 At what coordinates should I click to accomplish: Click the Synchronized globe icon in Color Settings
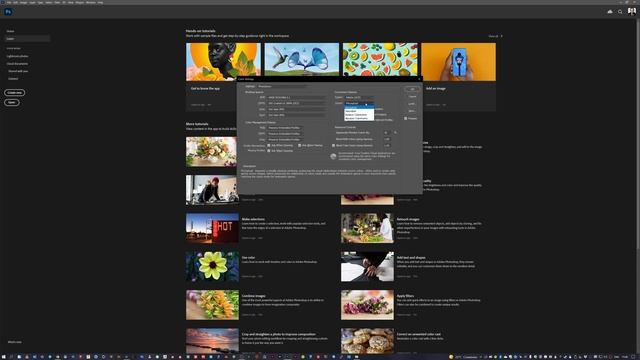pos(333,156)
